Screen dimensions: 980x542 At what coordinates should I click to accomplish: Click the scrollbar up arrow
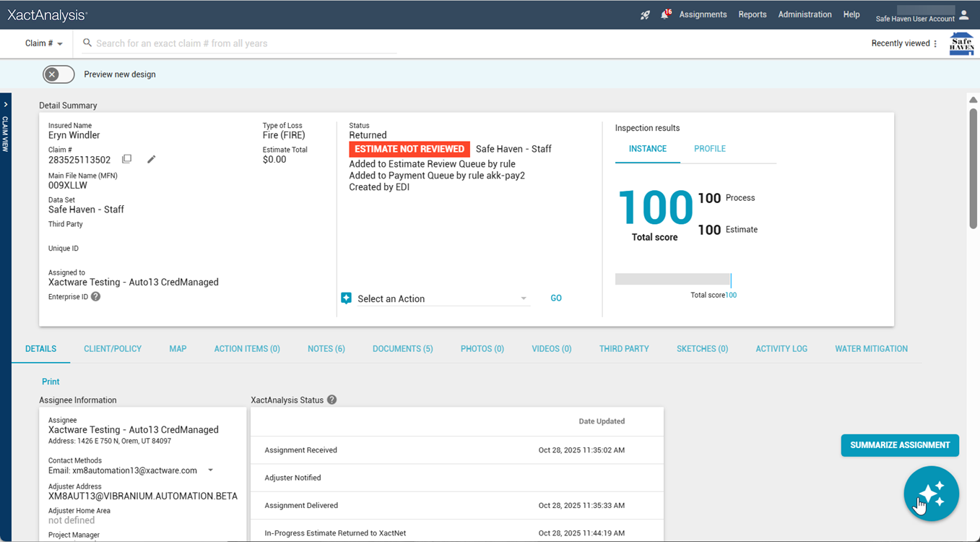974,100
